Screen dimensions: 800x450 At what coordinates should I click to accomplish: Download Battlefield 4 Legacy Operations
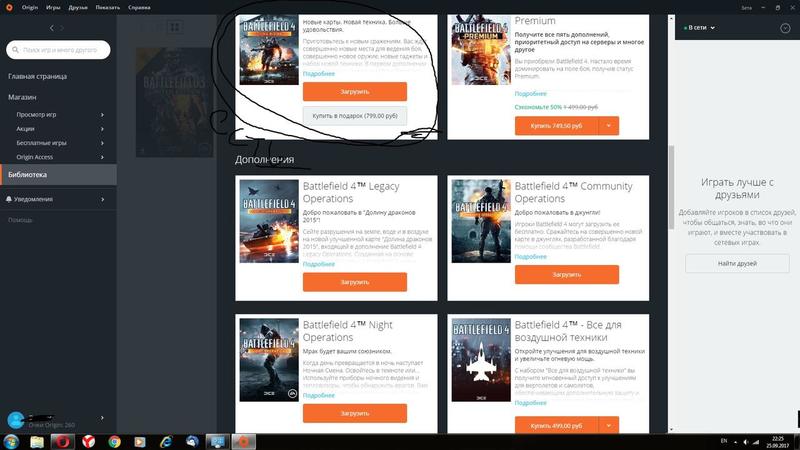point(355,282)
